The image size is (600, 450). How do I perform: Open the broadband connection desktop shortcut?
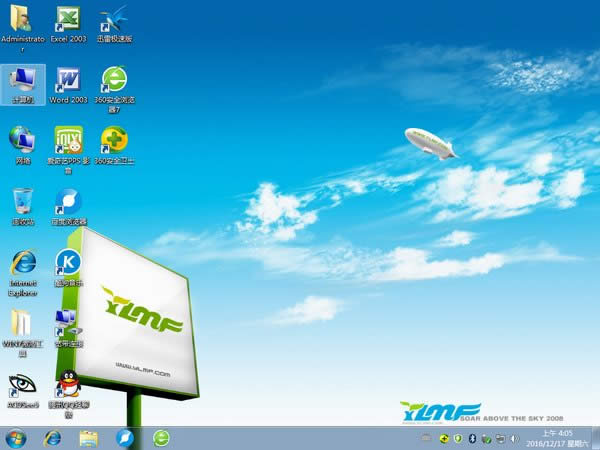click(68, 328)
